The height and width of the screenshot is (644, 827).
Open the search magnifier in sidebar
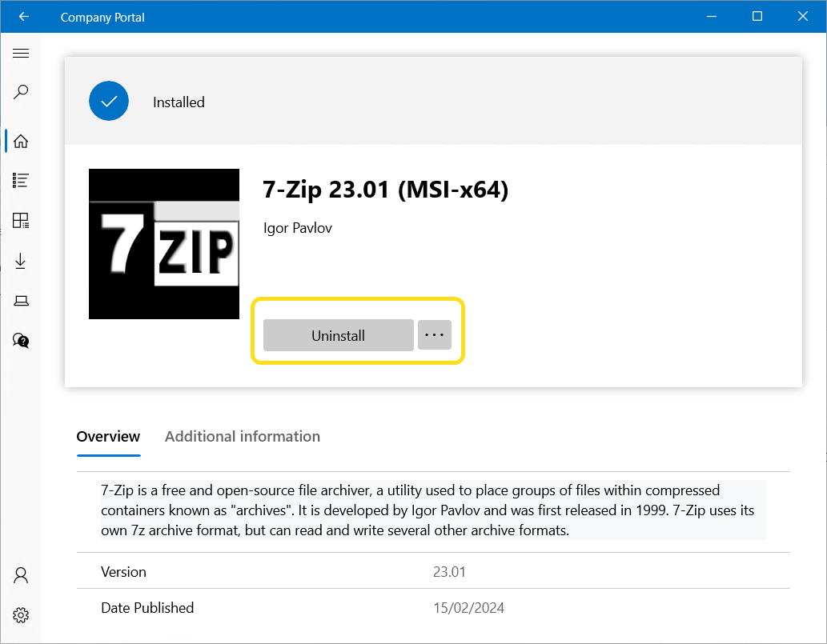point(21,92)
